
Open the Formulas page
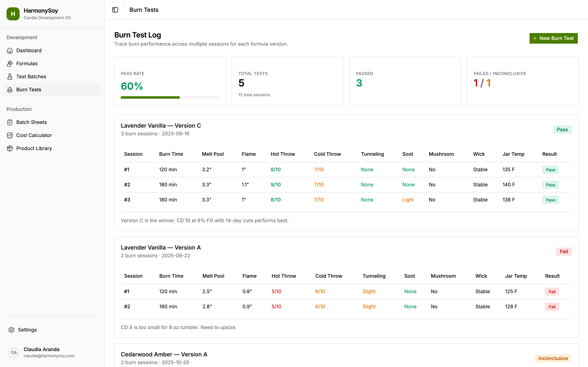[x=27, y=64]
